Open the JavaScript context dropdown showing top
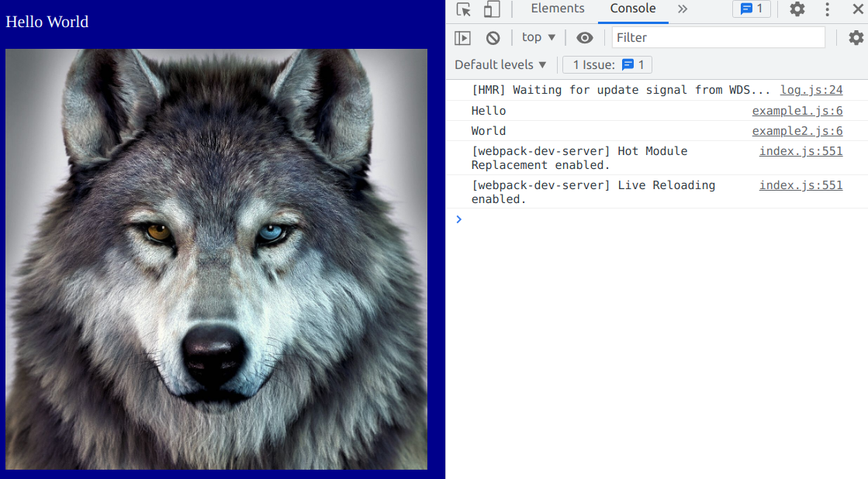Viewport: 868px width, 479px height. (x=538, y=37)
